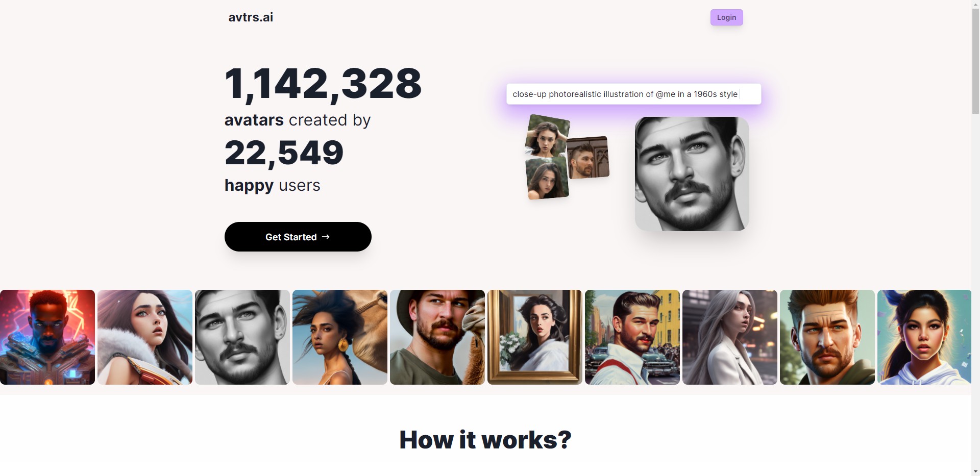Open the man in hat with camel thumbnail
This screenshot has width=980, height=476.
(x=437, y=337)
